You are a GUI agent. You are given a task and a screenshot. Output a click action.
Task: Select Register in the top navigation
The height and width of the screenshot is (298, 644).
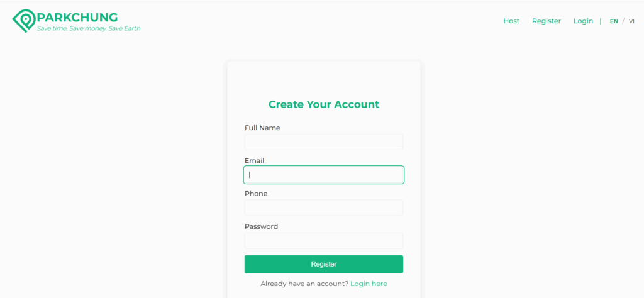pyautogui.click(x=546, y=21)
